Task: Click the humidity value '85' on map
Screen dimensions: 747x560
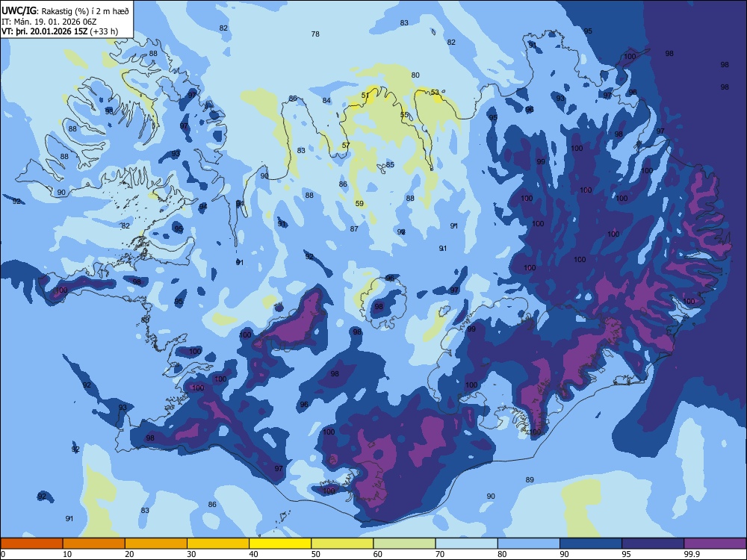Action: (390, 165)
